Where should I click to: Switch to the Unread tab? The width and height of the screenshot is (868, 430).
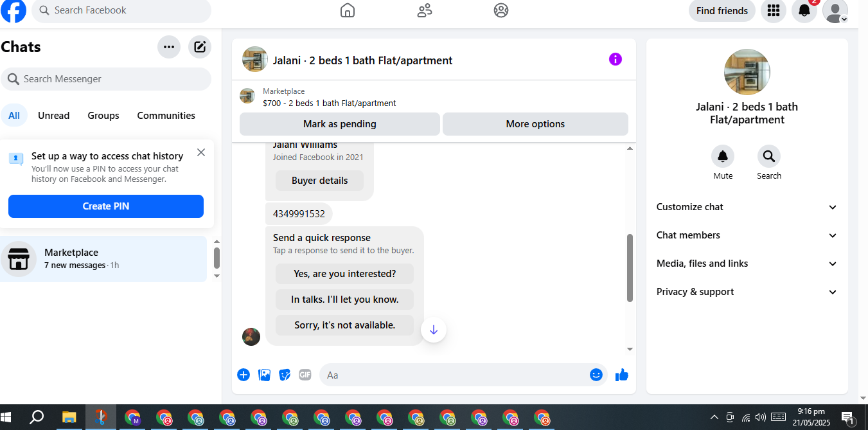pos(54,116)
